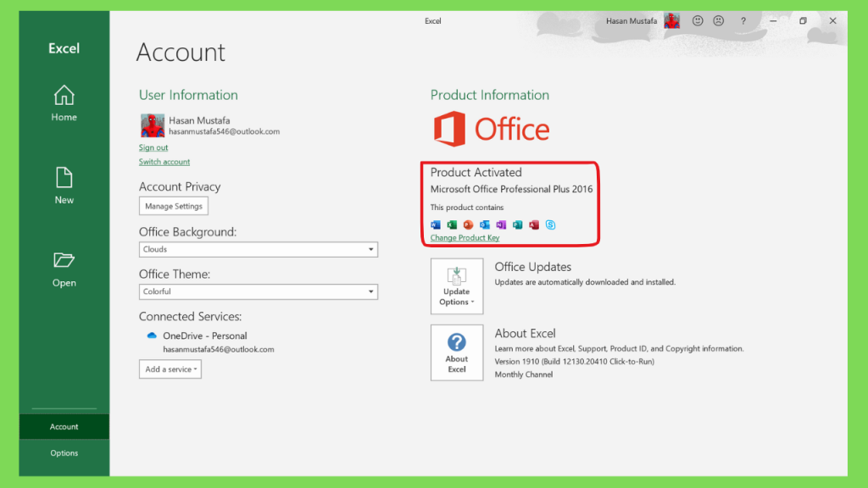Image resolution: width=868 pixels, height=488 pixels.
Task: Click the Microsoft Office Professional Plus 2016 text
Action: (x=511, y=189)
